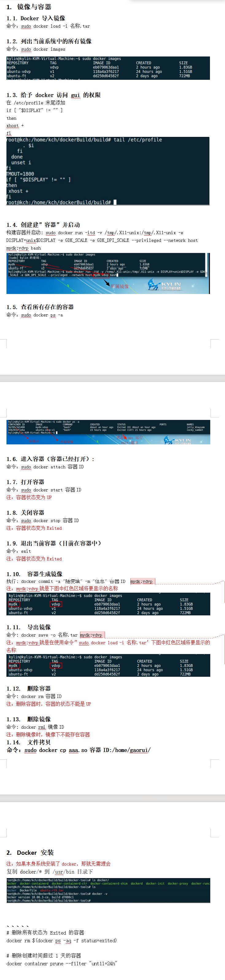Click the 'docker container prune --filter' command line
The height and width of the screenshot is (980, 225).
pos(62,964)
